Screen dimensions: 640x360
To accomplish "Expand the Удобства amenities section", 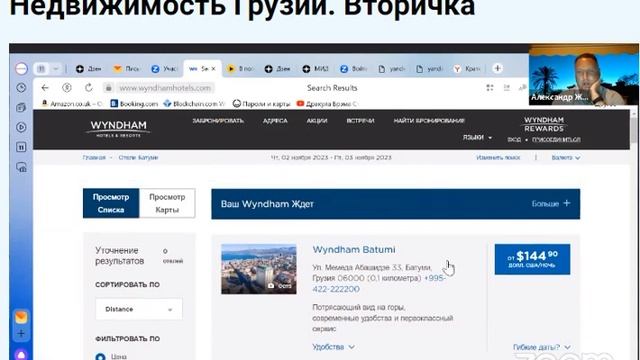I will [333, 347].
